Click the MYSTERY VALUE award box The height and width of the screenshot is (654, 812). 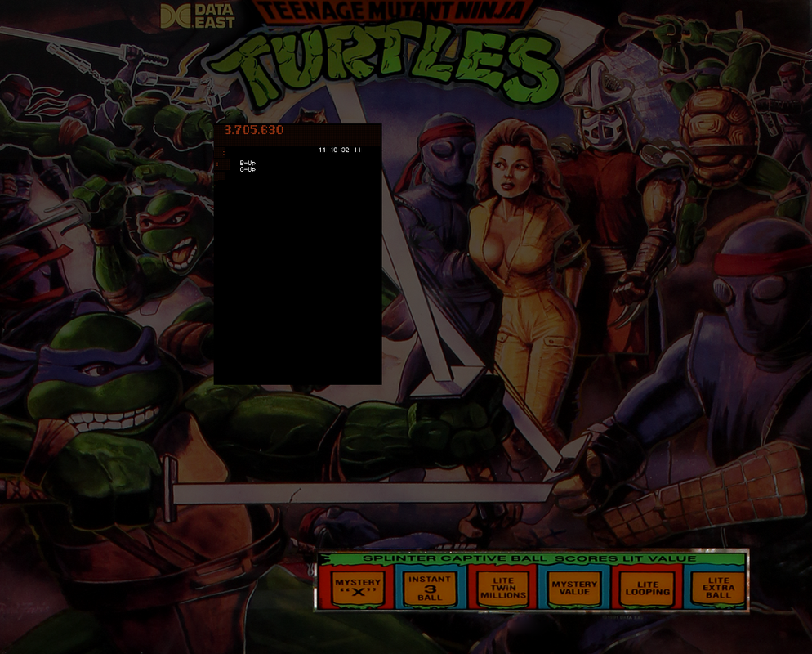coord(574,588)
